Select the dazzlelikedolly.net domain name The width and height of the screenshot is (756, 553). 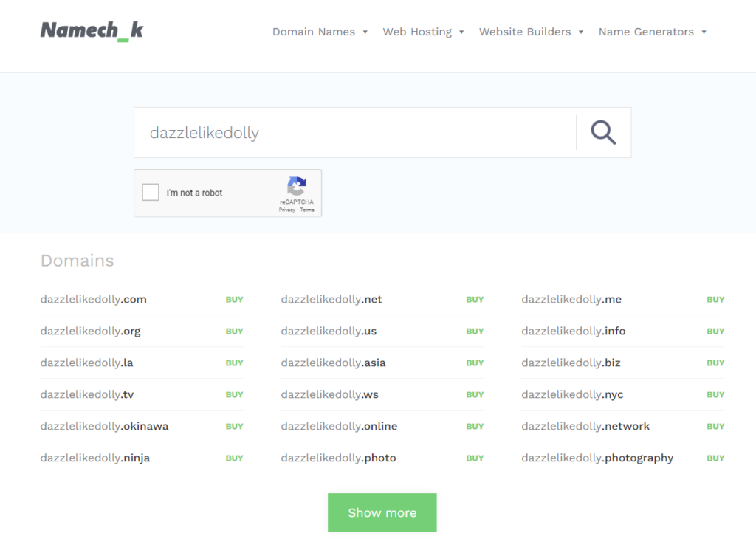331,300
